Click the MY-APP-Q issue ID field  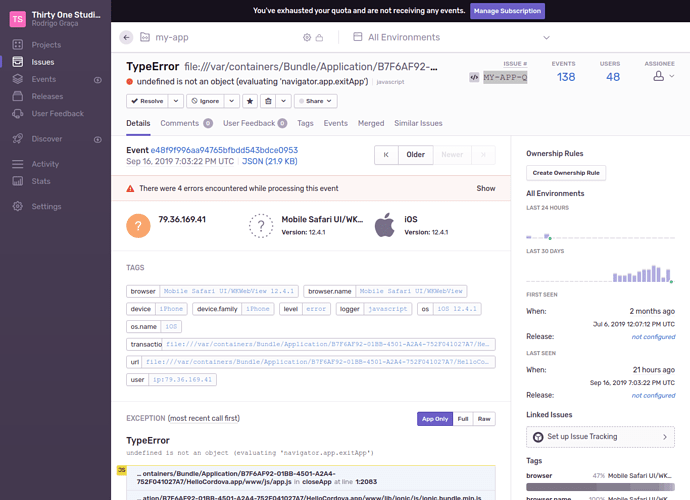(505, 77)
